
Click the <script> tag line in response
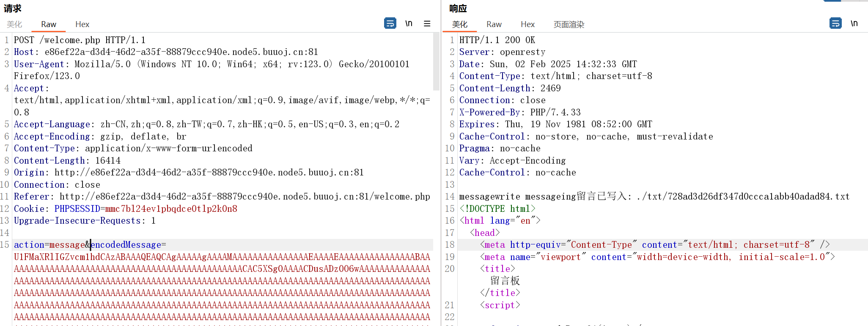[500, 305]
